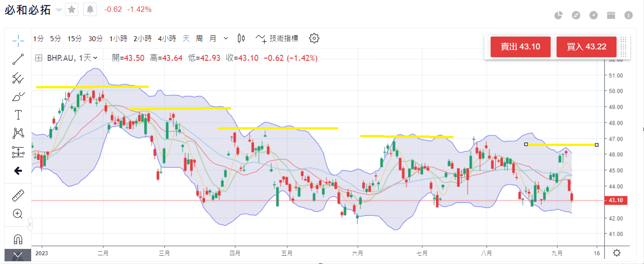Viewport: 644px width, 264px height.
Task: Toggle the star favorite for 必和必拓
Action: coord(71,9)
